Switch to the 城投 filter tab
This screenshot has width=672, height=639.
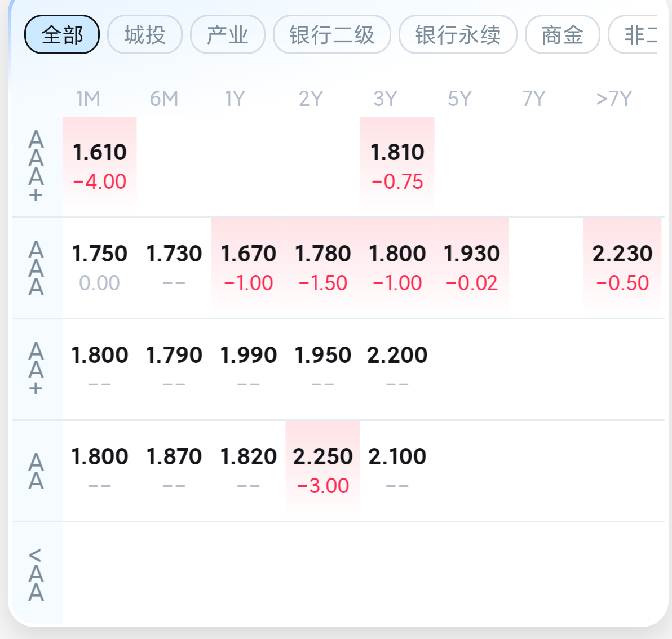click(x=145, y=35)
